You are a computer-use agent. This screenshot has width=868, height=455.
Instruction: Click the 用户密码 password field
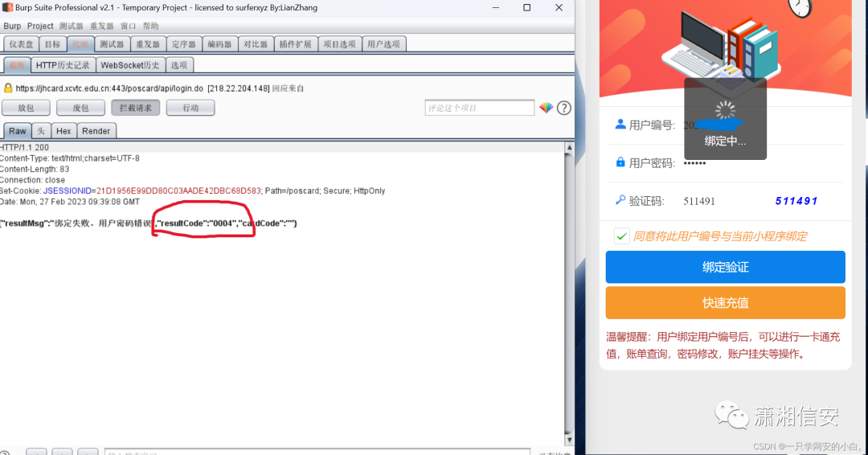tap(761, 162)
